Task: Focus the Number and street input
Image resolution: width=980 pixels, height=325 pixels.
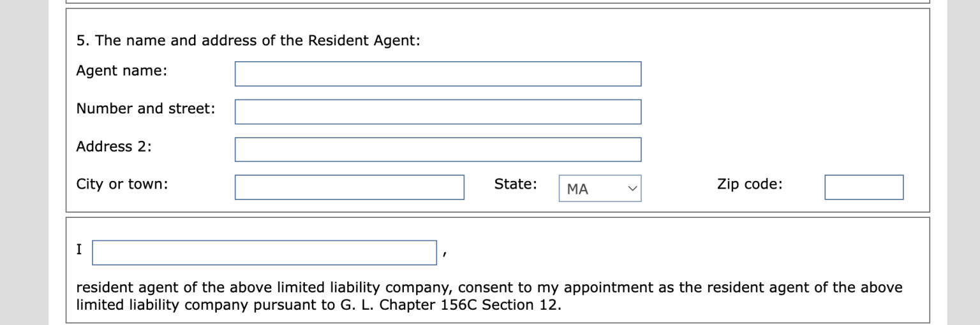Action: coord(438,112)
